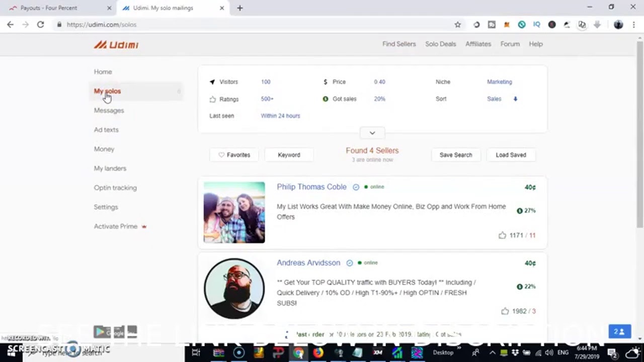This screenshot has height=362, width=644.
Task: Click thumbs-up rating icon for Philip Thomas Coble
Action: tap(502, 235)
